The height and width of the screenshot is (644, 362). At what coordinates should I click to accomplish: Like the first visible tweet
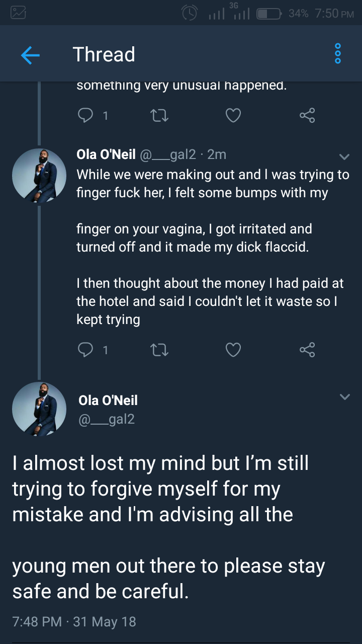(233, 116)
